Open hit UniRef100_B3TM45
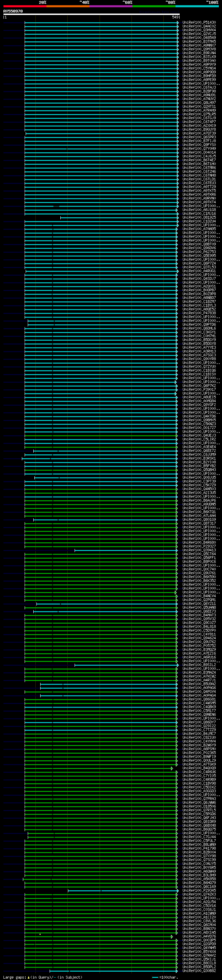This screenshot has height=980, width=222. 199,41
